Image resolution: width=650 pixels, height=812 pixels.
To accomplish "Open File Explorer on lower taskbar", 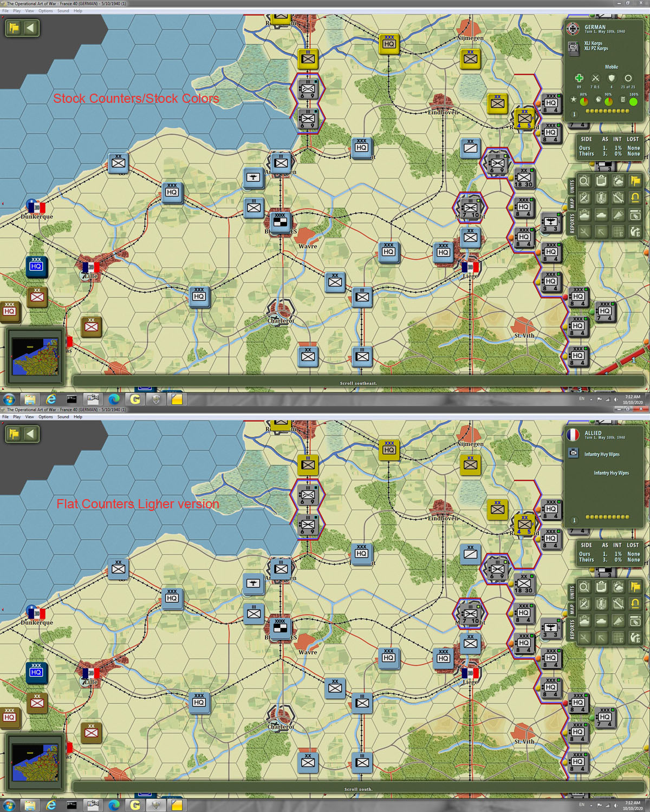I will tap(30, 806).
